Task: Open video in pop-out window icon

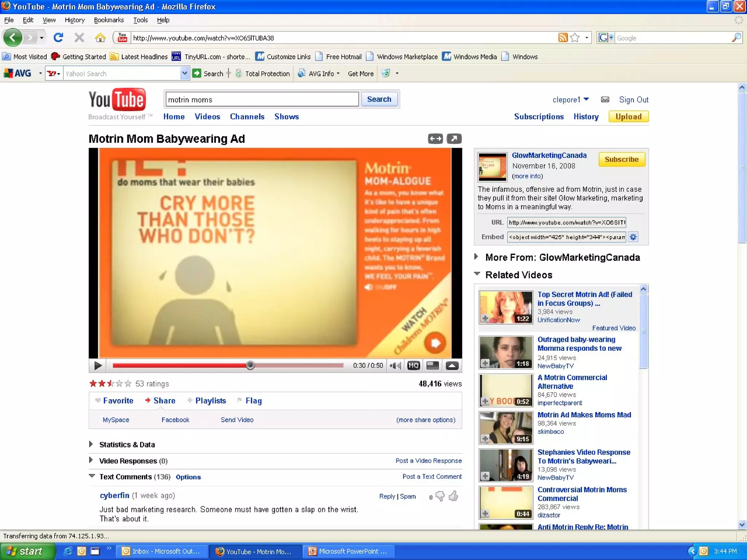Action: 454,139
